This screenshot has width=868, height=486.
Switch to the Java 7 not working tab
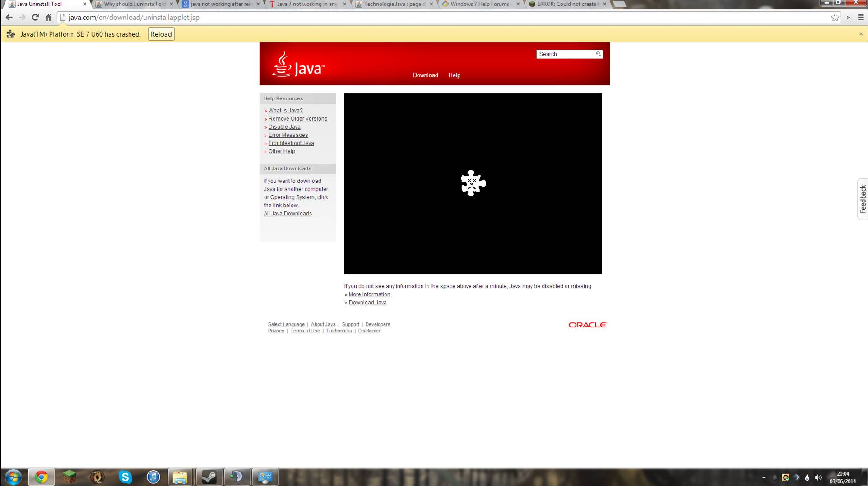[308, 4]
